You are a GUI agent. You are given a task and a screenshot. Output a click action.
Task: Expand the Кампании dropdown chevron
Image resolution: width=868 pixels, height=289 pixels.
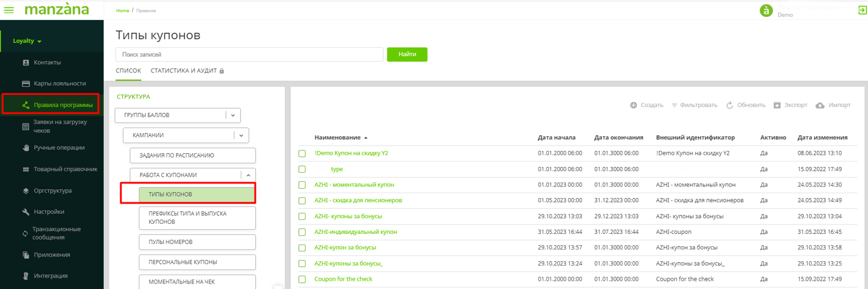(x=241, y=135)
